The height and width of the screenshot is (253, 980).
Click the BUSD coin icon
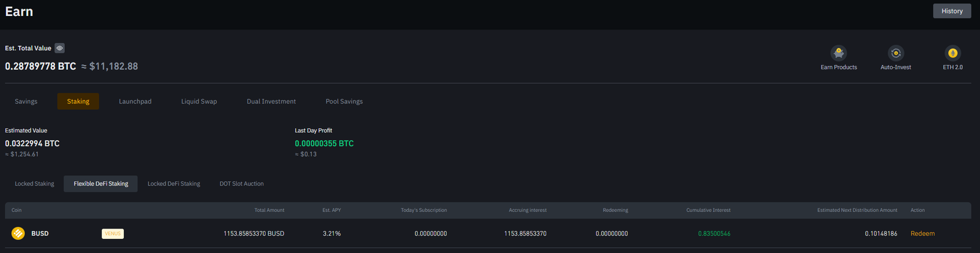18,233
